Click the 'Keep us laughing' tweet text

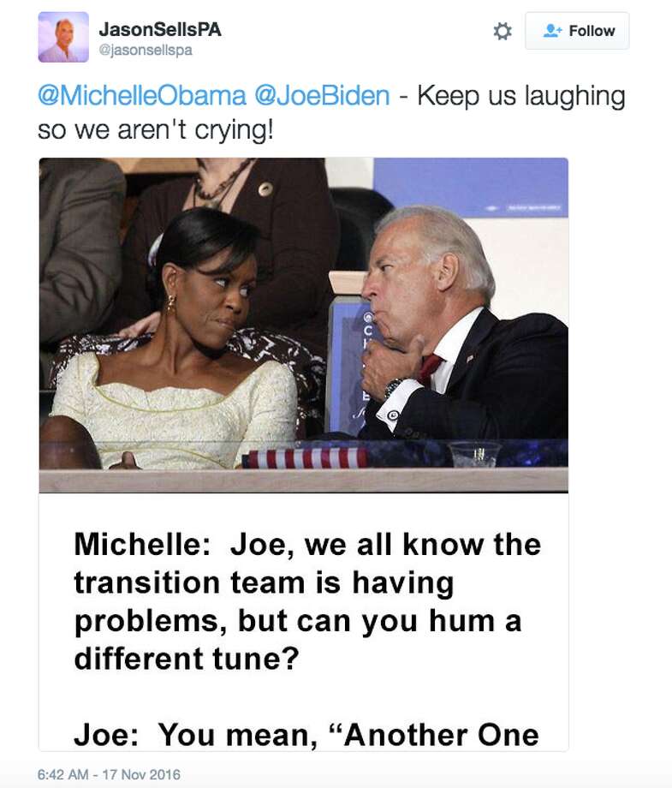tap(514, 98)
